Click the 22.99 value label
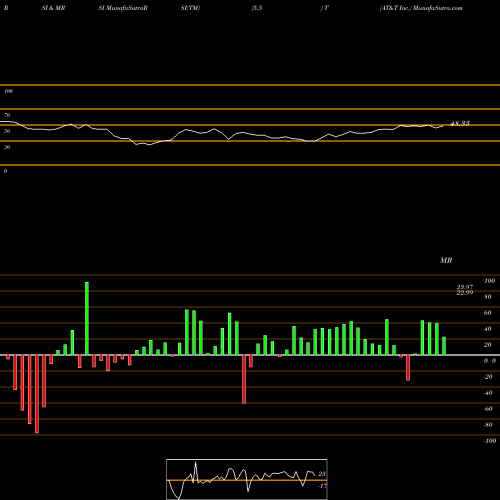 (465, 293)
